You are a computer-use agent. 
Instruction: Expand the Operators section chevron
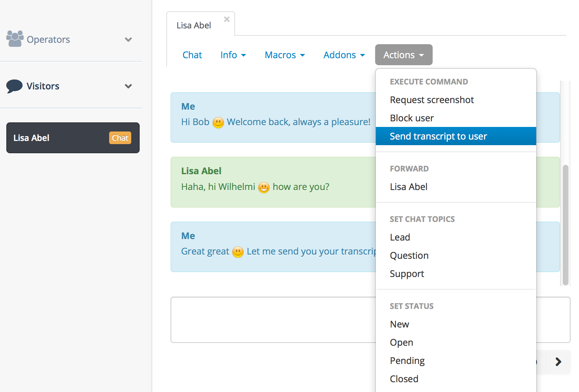click(x=128, y=40)
